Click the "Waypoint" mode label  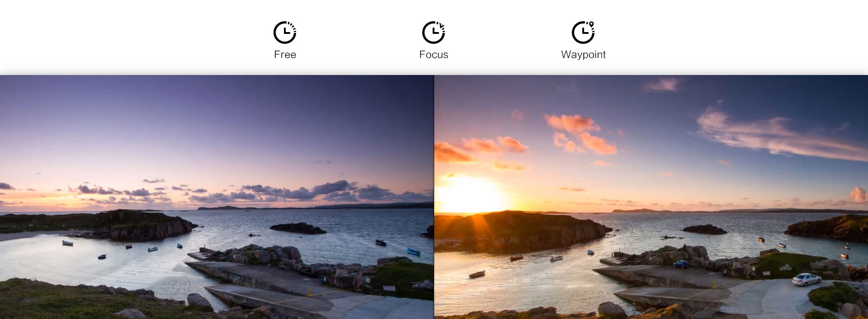pyautogui.click(x=583, y=55)
